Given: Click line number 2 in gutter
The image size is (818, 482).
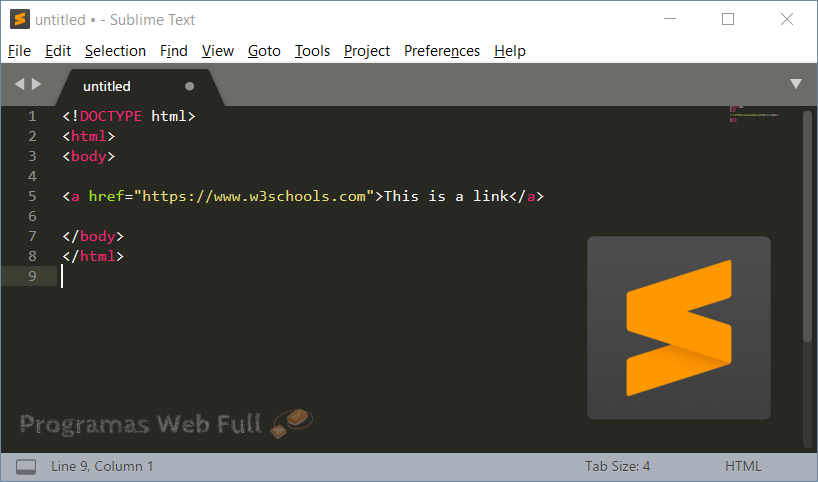Looking at the screenshot, I should point(32,136).
